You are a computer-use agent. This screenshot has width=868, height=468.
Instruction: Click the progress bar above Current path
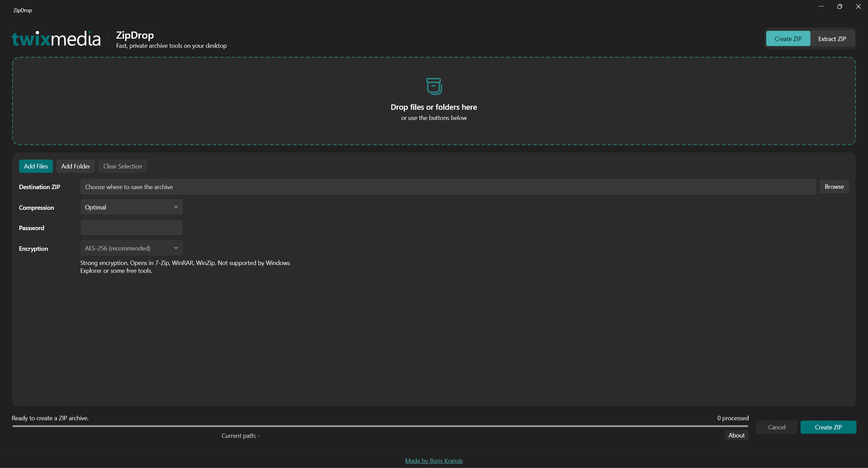380,426
